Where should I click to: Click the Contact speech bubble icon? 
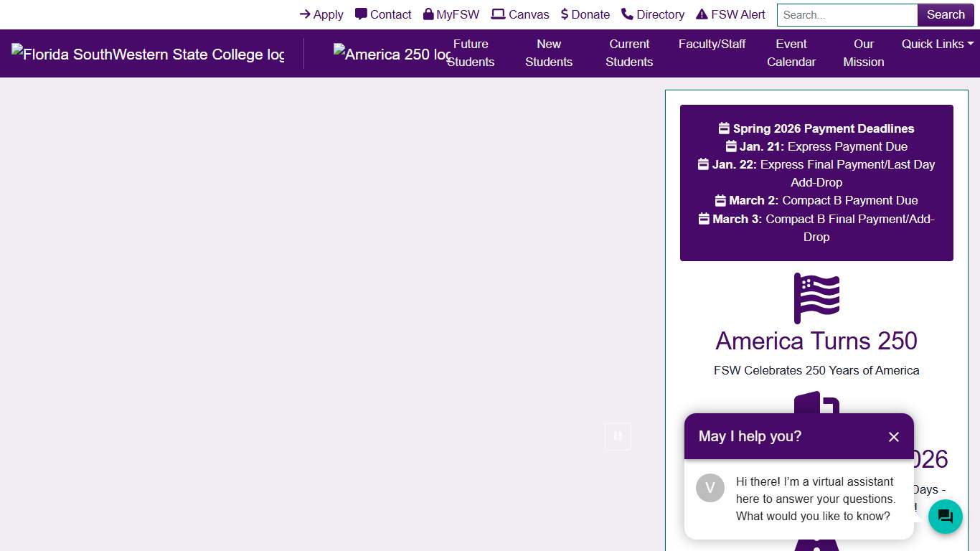[359, 14]
